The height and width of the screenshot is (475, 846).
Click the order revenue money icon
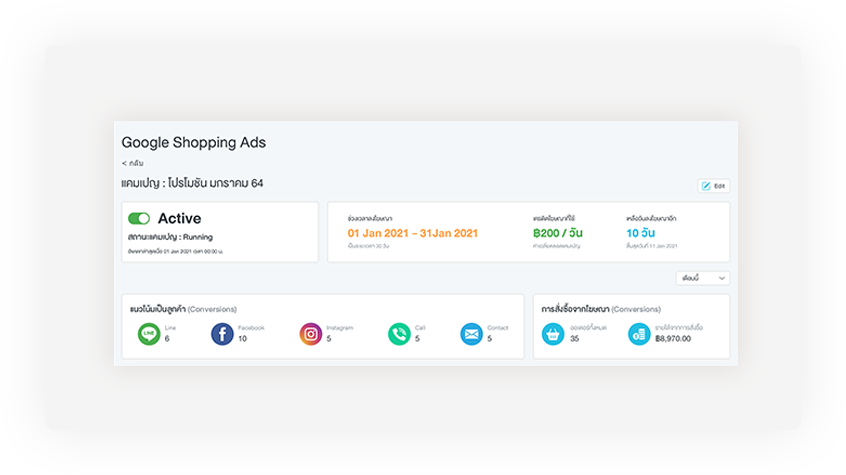tap(639, 334)
